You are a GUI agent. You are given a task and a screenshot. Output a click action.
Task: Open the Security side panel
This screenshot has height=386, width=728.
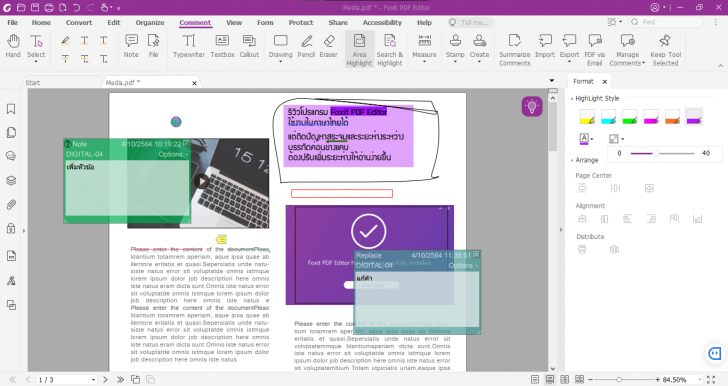pos(11,228)
